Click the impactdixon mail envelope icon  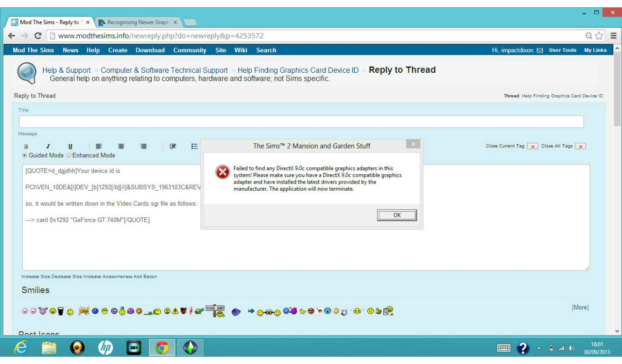pyautogui.click(x=540, y=50)
